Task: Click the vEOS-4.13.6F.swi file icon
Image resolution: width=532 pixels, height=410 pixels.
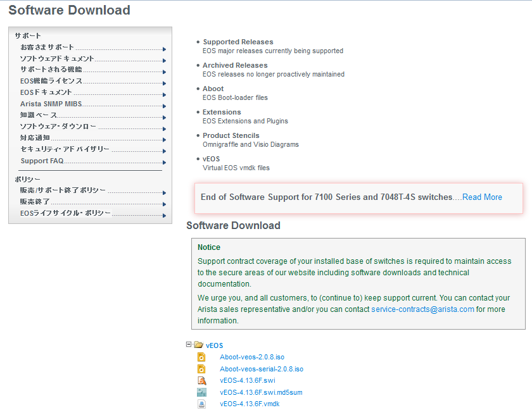Action: (x=201, y=381)
